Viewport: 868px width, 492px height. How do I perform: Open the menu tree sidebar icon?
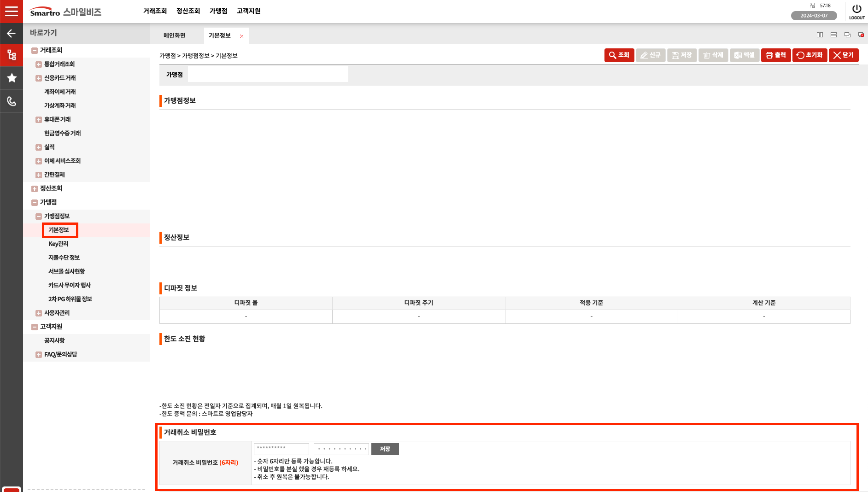[12, 55]
